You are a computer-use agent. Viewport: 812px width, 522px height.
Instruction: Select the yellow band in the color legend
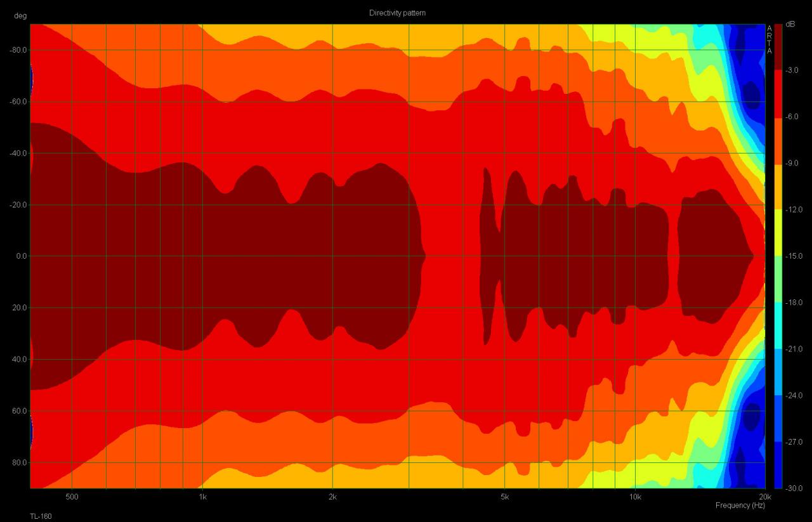778,233
